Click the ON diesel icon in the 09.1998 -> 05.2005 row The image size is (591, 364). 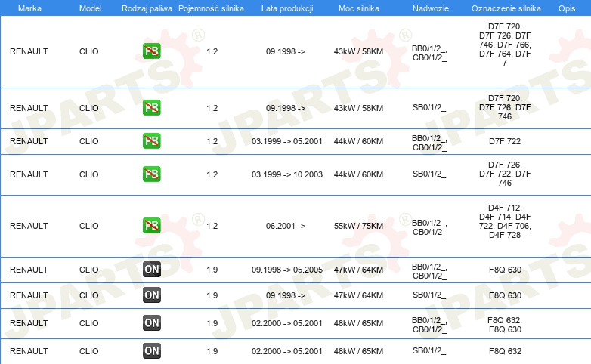click(152, 269)
